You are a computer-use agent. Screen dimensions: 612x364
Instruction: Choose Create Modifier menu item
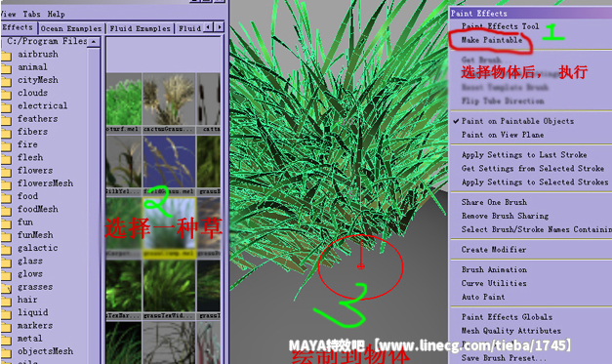pos(494,249)
